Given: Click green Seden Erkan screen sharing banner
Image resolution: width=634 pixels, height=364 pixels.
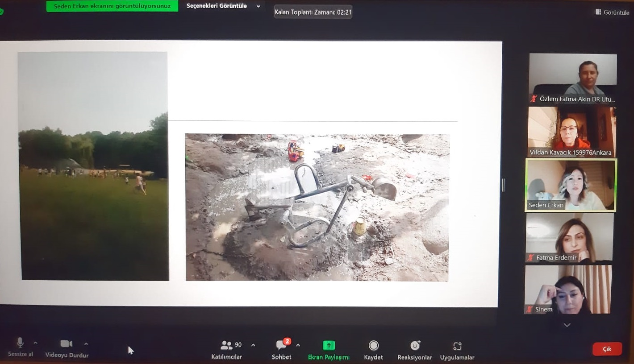Looking at the screenshot, I should [112, 6].
